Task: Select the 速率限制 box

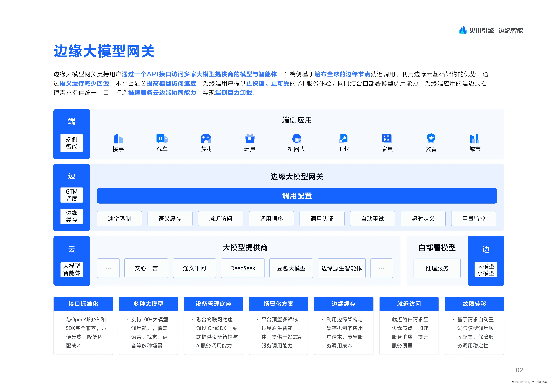Action: pyautogui.click(x=119, y=219)
